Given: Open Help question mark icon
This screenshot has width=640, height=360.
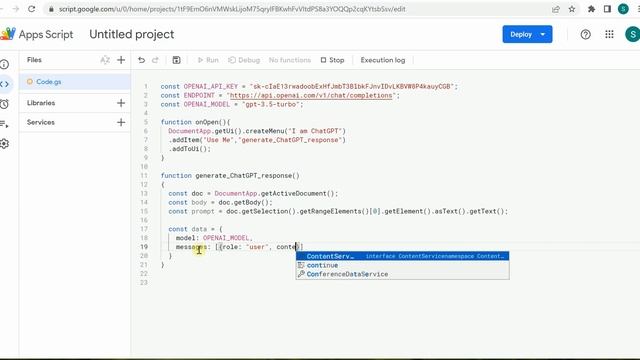Looking at the screenshot, I should click(585, 35).
